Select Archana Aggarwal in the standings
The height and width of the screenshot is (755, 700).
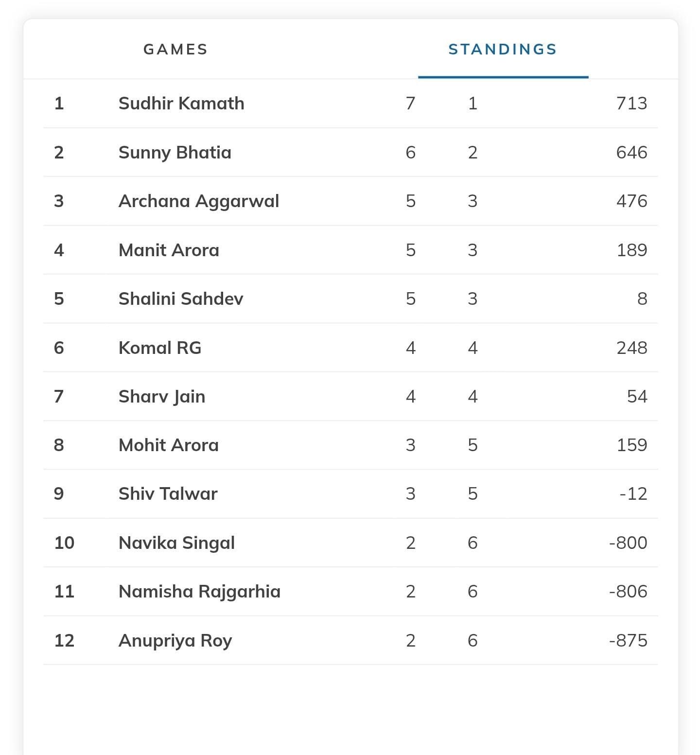click(199, 201)
